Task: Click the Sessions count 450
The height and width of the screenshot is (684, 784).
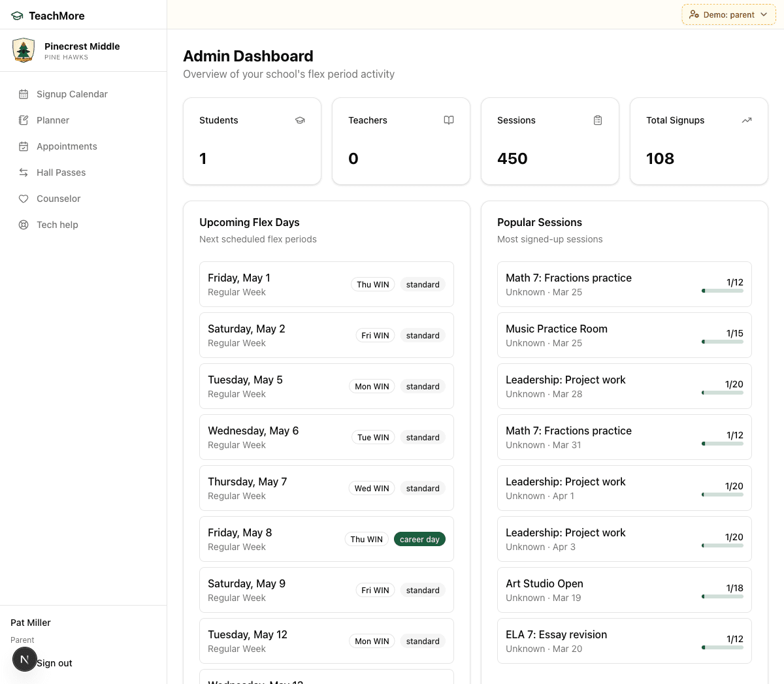Action: pos(512,159)
